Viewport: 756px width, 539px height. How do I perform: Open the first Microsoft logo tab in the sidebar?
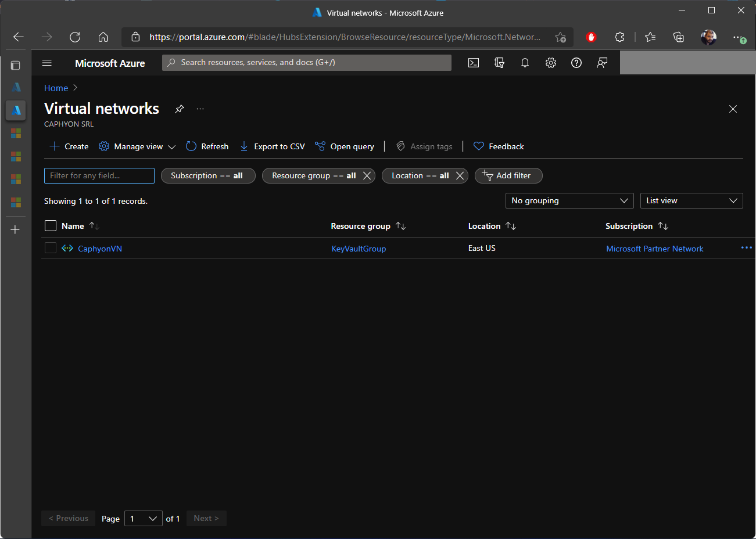click(16, 133)
